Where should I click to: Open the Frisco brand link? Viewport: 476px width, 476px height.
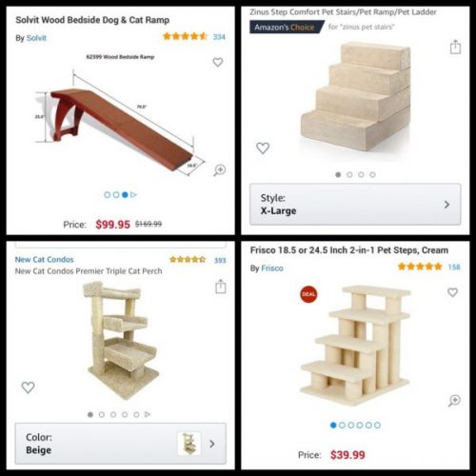click(x=272, y=268)
